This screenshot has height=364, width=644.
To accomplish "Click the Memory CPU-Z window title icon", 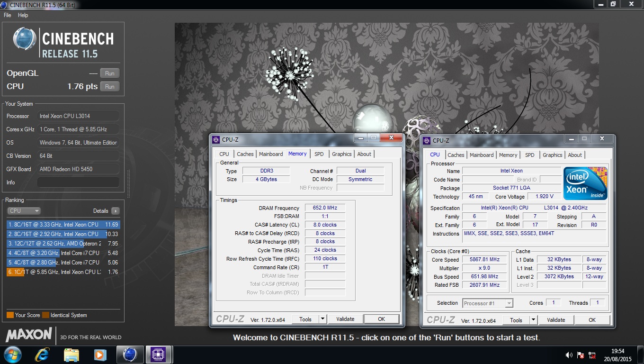I will (216, 139).
